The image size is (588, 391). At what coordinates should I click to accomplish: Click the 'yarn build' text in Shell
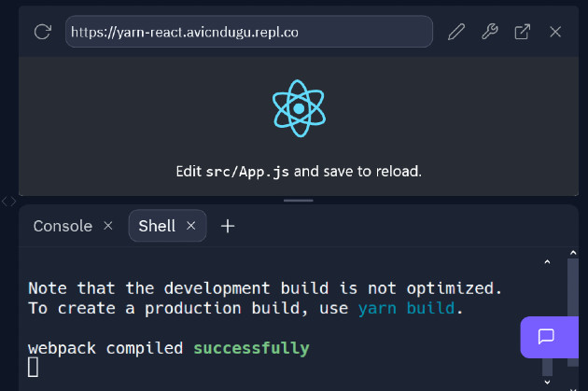pyautogui.click(x=406, y=308)
